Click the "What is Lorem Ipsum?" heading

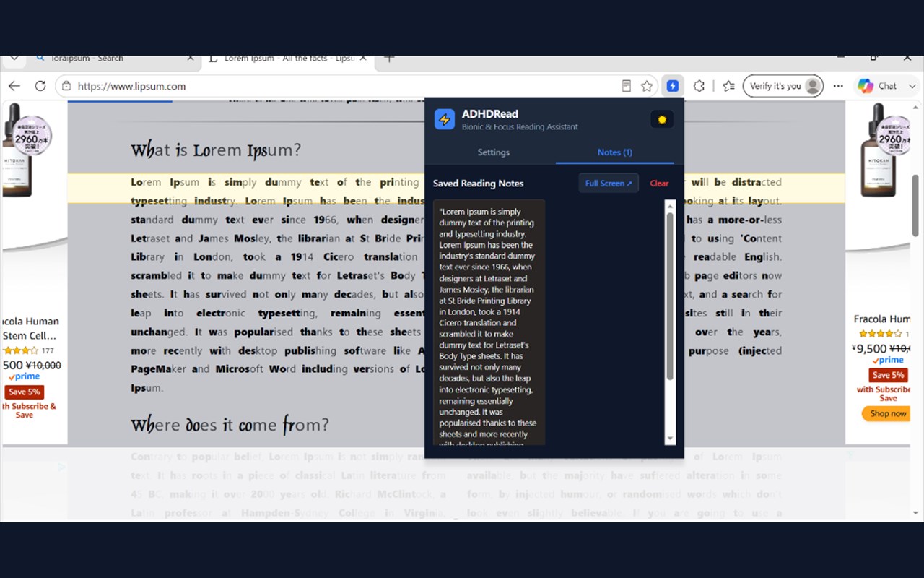click(216, 150)
